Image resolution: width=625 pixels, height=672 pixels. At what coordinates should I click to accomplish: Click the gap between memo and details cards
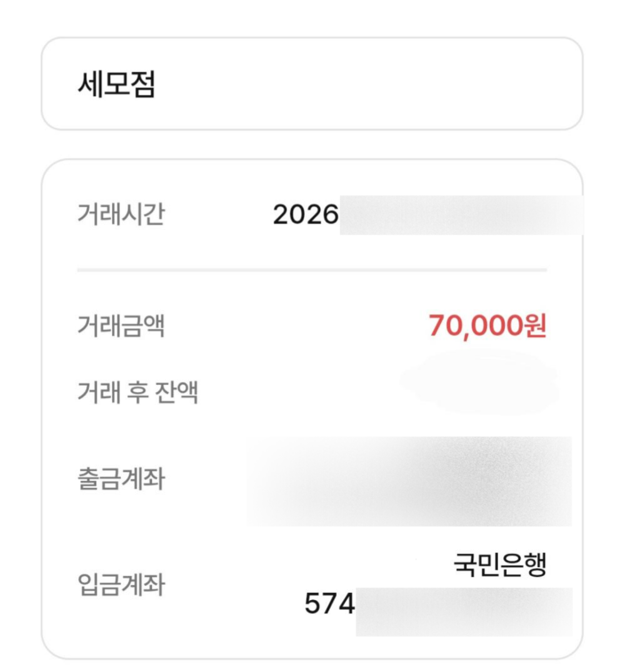coord(311,144)
